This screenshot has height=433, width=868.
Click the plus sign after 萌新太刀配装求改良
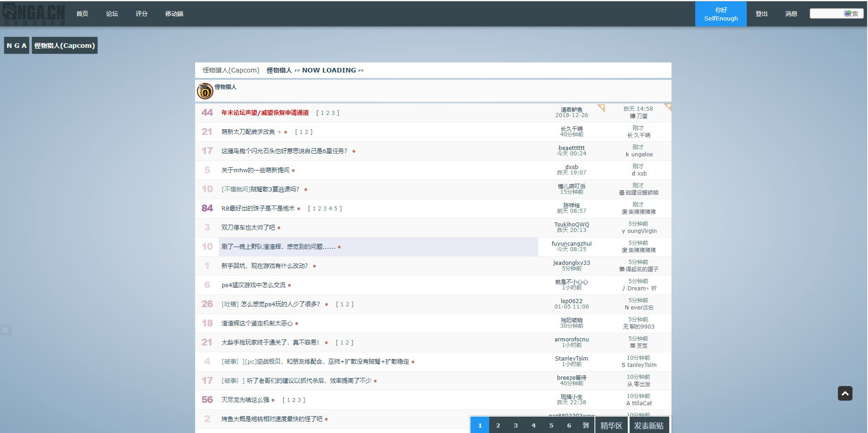pyautogui.click(x=279, y=132)
